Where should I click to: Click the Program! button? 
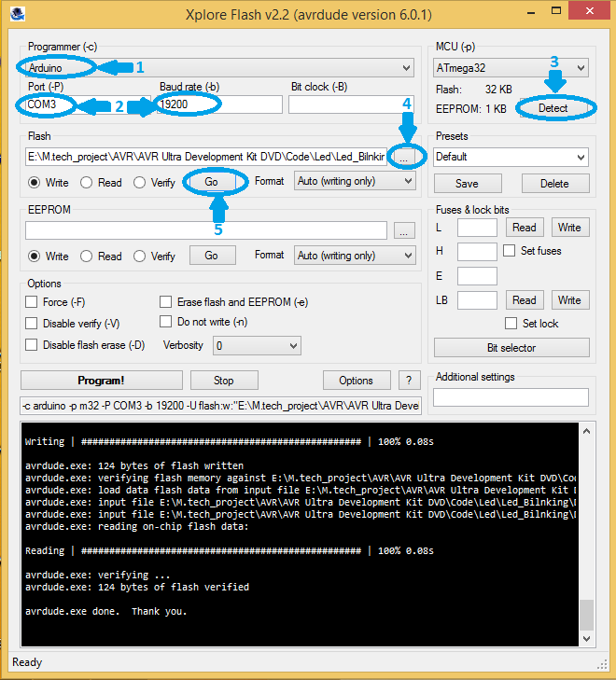pyautogui.click(x=101, y=381)
